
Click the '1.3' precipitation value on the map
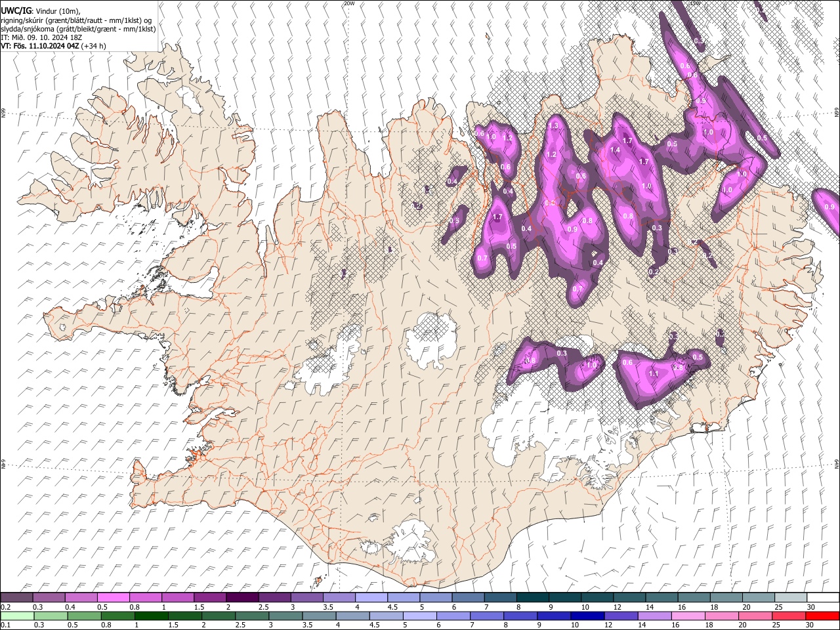pyautogui.click(x=554, y=126)
